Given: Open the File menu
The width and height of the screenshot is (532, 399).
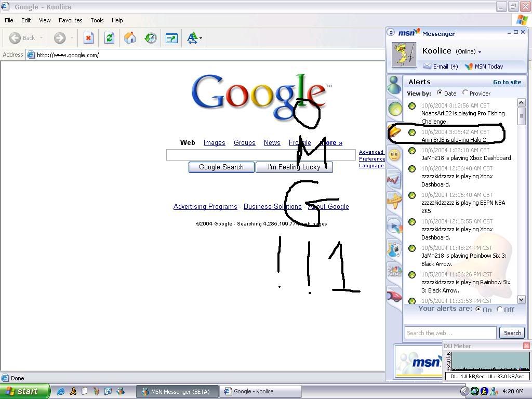Looking at the screenshot, I should [9, 20].
